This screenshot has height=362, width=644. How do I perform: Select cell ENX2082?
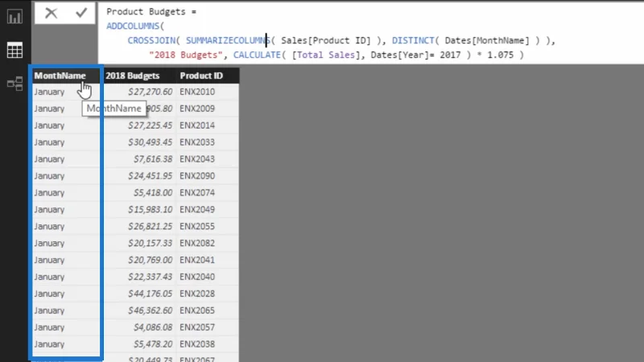click(197, 243)
